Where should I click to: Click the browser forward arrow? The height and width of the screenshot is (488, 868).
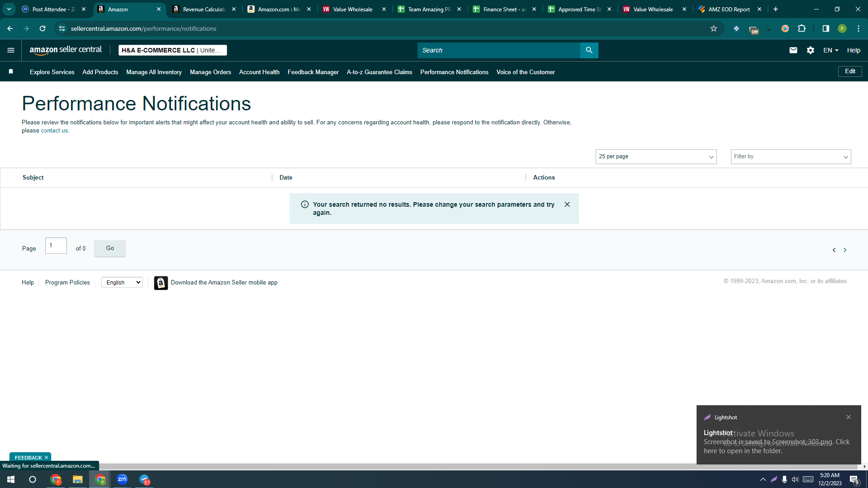(26, 28)
